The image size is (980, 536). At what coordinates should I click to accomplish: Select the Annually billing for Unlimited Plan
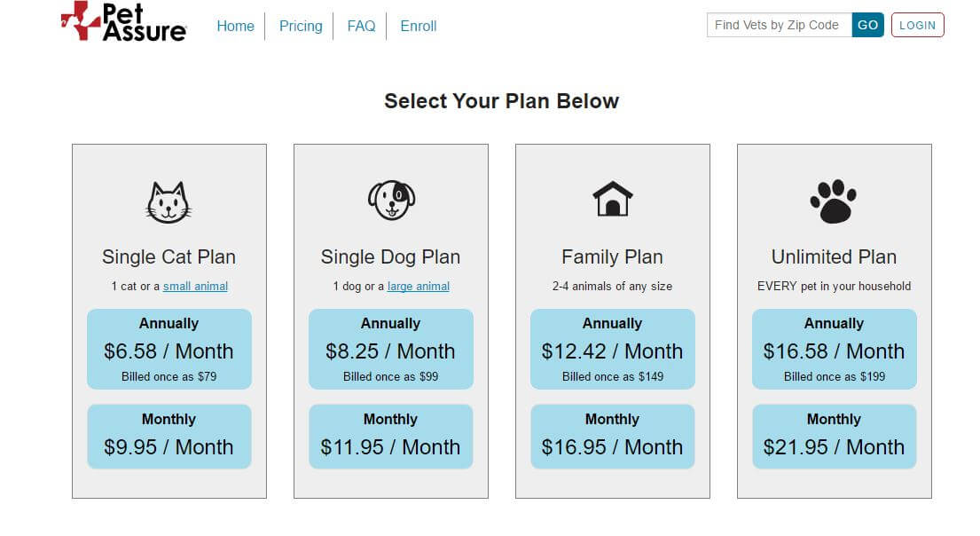(833, 349)
